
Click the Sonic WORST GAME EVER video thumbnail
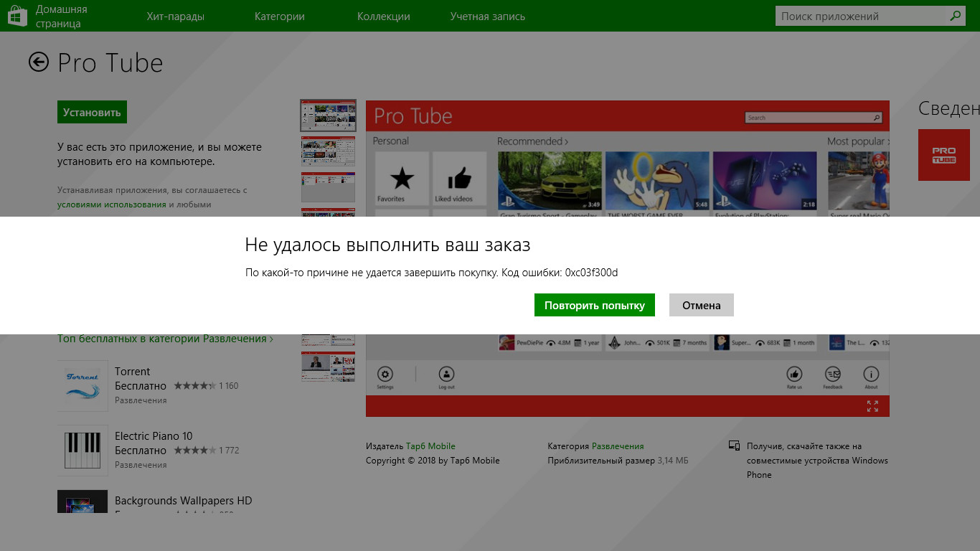pos(657,179)
